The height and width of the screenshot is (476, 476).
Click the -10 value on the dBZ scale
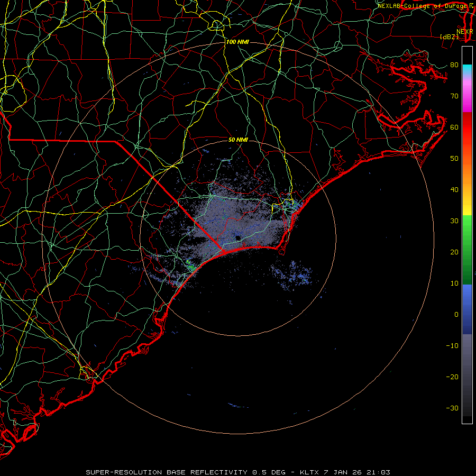pos(452,346)
